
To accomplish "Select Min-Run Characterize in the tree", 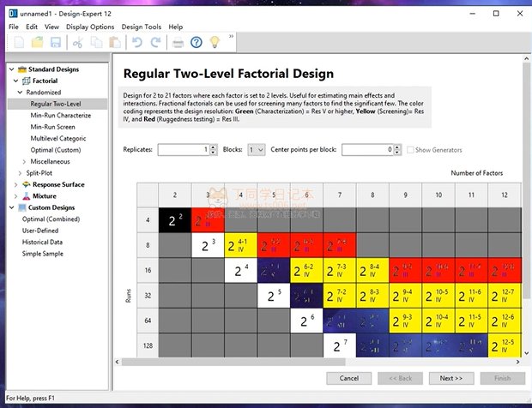I will point(60,115).
